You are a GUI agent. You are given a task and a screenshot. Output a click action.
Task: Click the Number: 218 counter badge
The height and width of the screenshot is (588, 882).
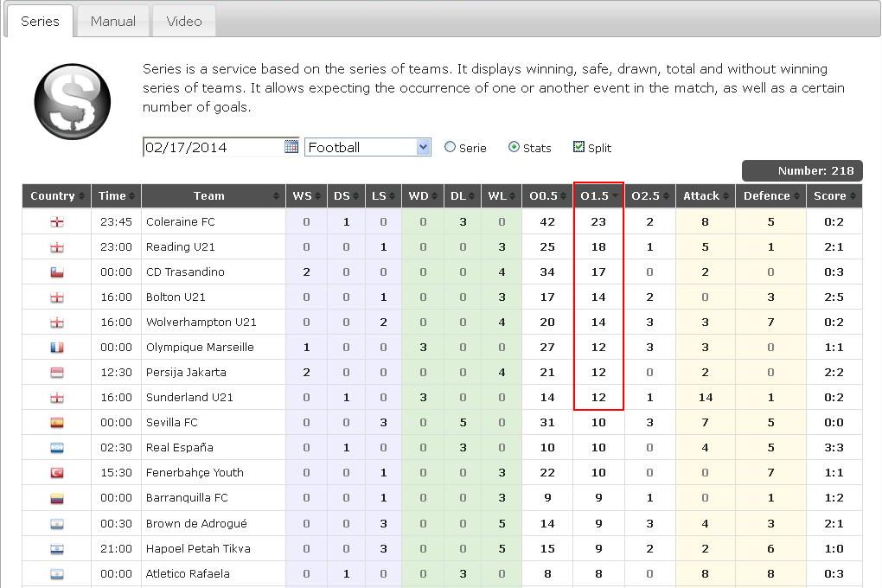pyautogui.click(x=802, y=170)
